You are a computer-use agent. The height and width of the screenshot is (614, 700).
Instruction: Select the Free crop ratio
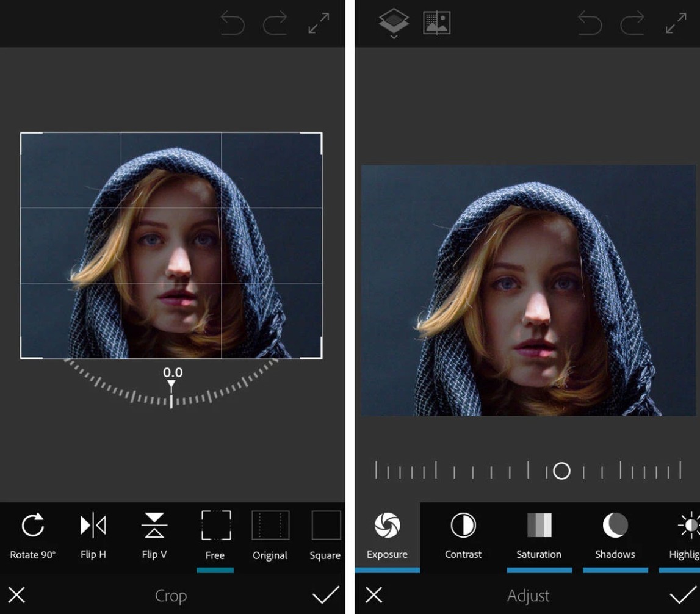[x=215, y=535]
